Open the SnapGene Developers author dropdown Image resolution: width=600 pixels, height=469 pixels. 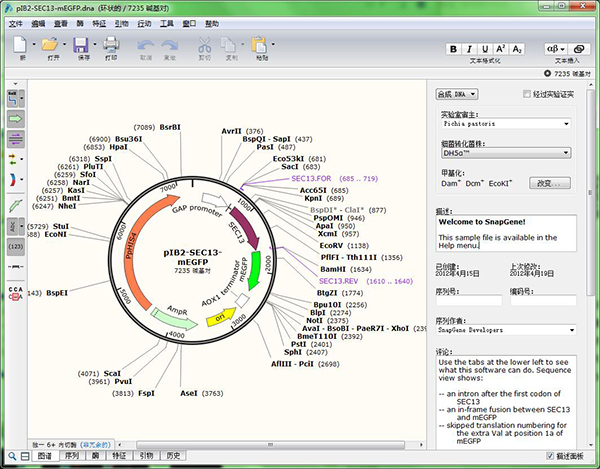506,330
